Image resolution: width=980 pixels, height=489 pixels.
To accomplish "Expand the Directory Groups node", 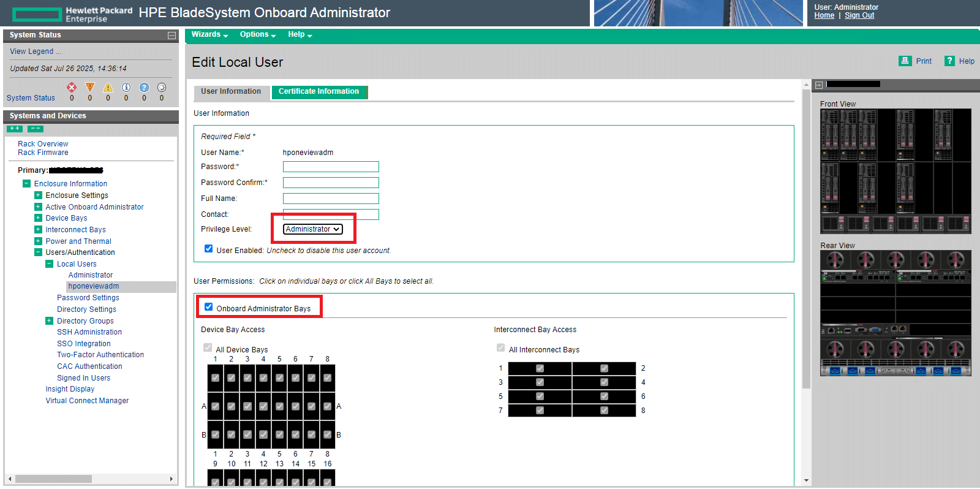I will [x=50, y=320].
